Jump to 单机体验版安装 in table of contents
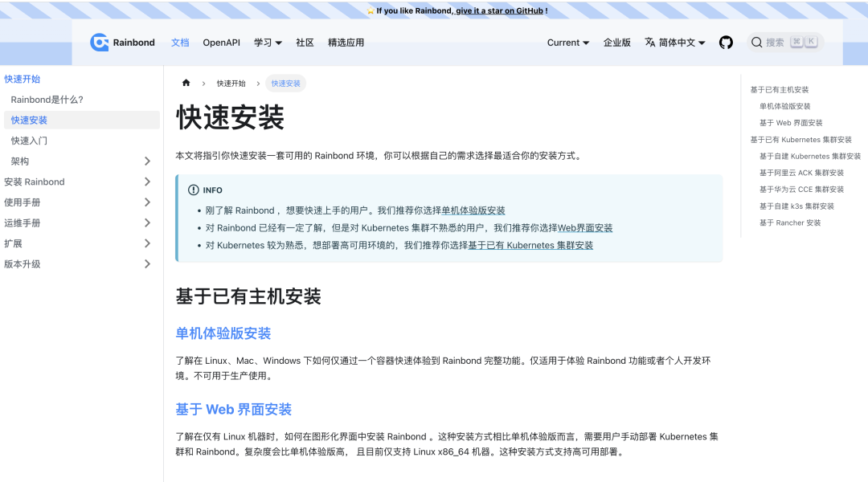 point(785,106)
